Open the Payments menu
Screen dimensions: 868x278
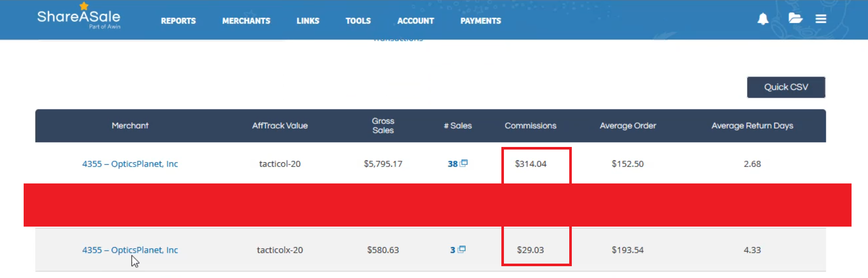click(480, 21)
